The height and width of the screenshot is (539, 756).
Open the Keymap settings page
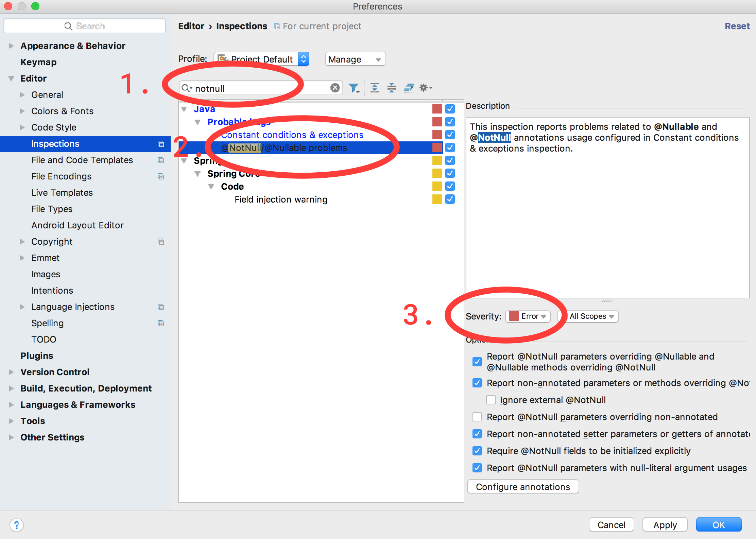(x=38, y=62)
